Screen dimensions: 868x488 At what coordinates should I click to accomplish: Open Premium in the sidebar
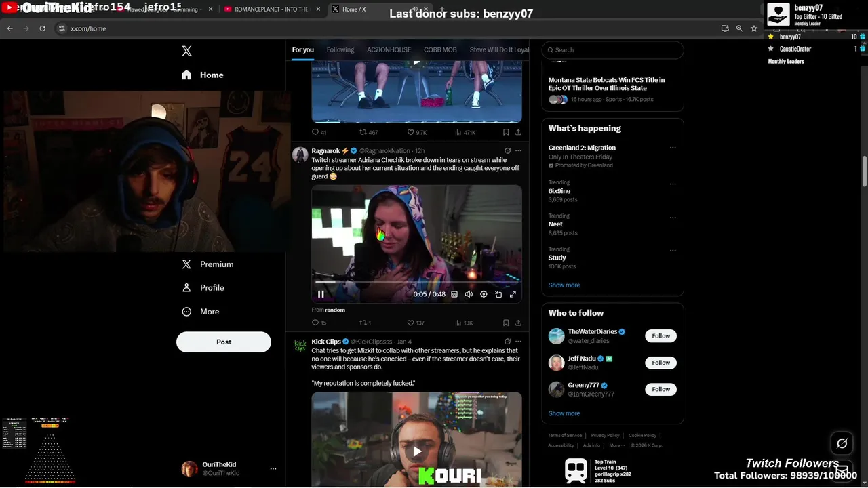click(208, 264)
